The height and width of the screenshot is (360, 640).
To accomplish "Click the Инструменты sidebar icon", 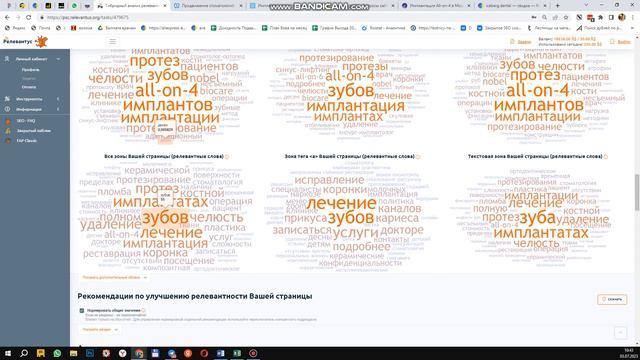I will [x=7, y=99].
